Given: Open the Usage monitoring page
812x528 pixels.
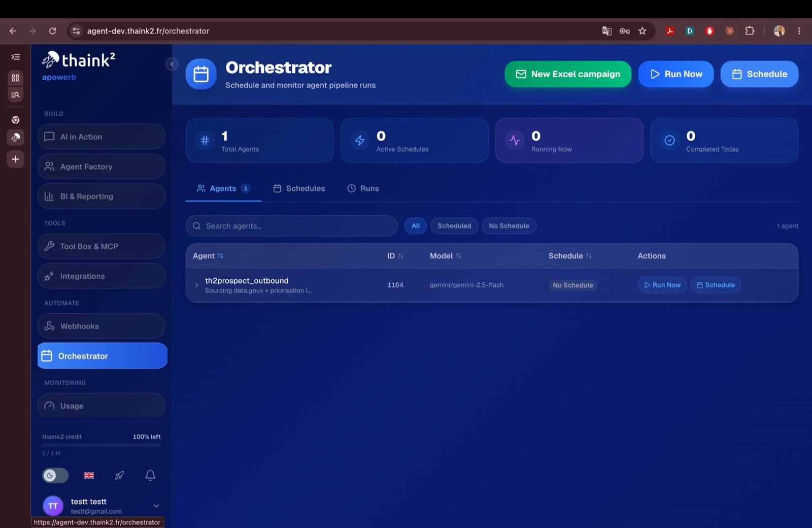Looking at the screenshot, I should 101,406.
